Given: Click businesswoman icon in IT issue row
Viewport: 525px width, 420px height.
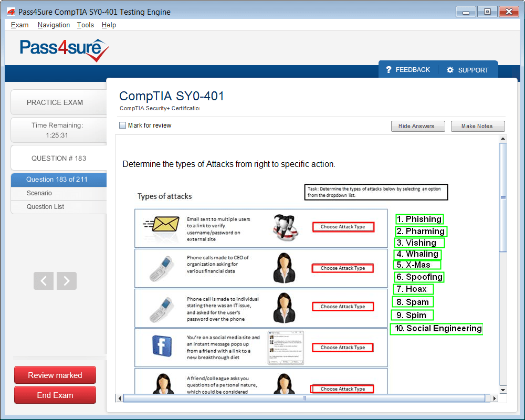Looking at the screenshot, I should [284, 308].
